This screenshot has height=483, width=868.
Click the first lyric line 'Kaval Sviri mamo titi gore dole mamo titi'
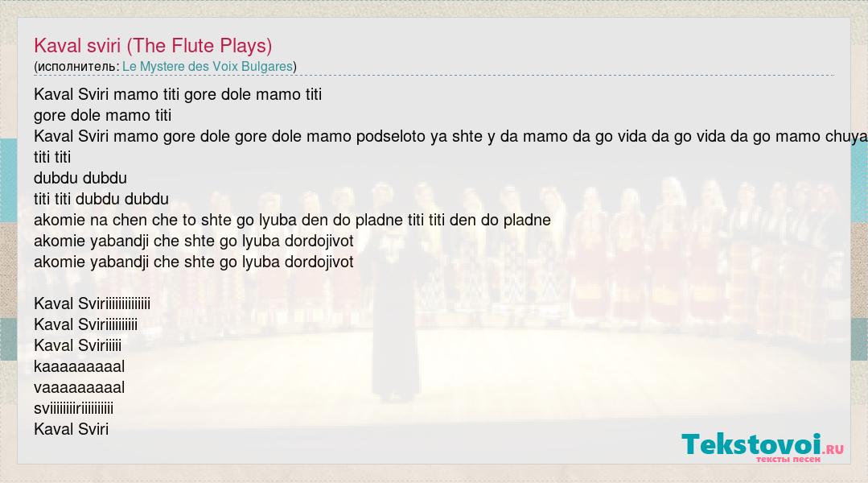pos(178,94)
